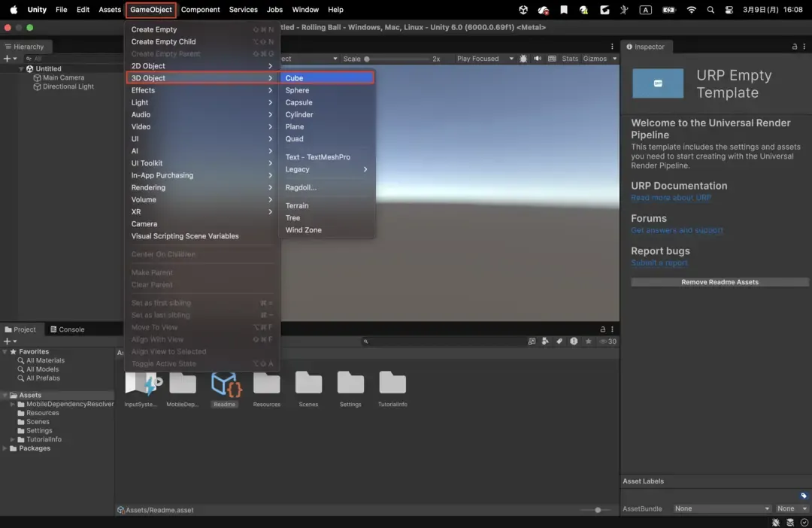Expand the Packages folder tree
This screenshot has height=528, width=812.
5,448
